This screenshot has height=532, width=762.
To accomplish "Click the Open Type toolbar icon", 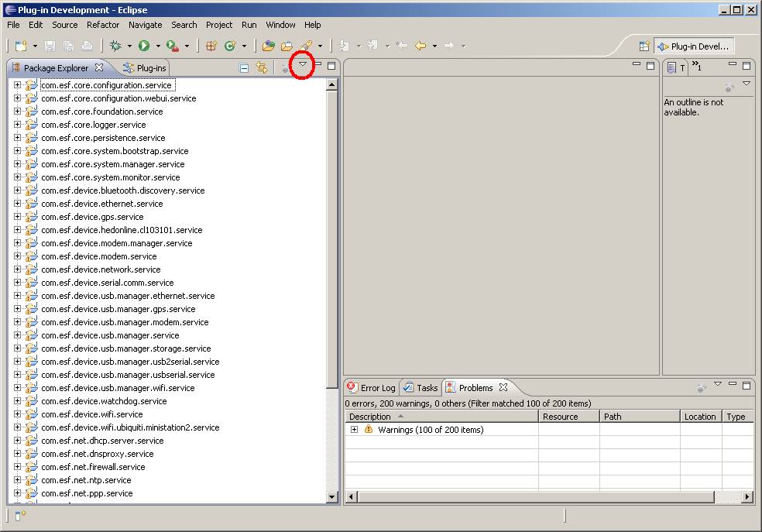I will coord(268,46).
